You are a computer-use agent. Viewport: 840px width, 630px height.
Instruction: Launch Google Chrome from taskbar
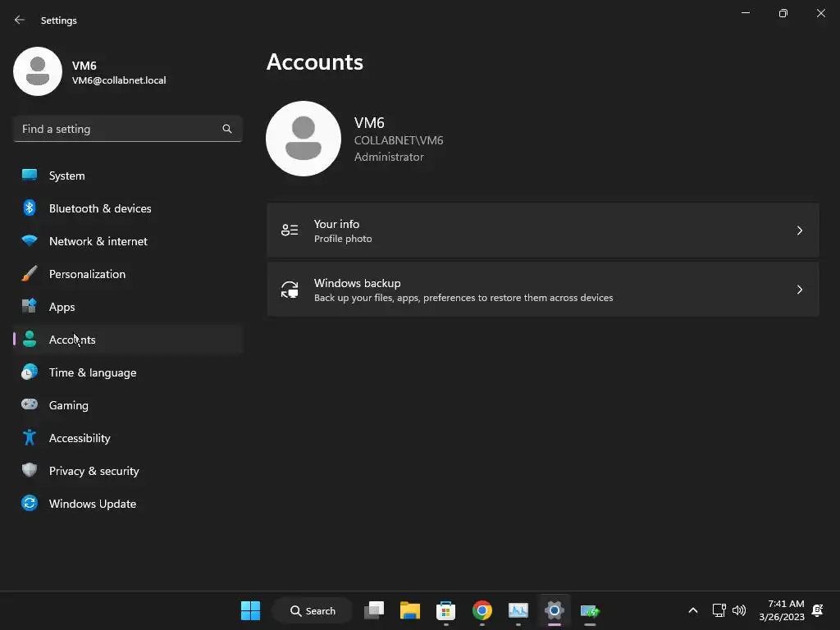coord(482,610)
